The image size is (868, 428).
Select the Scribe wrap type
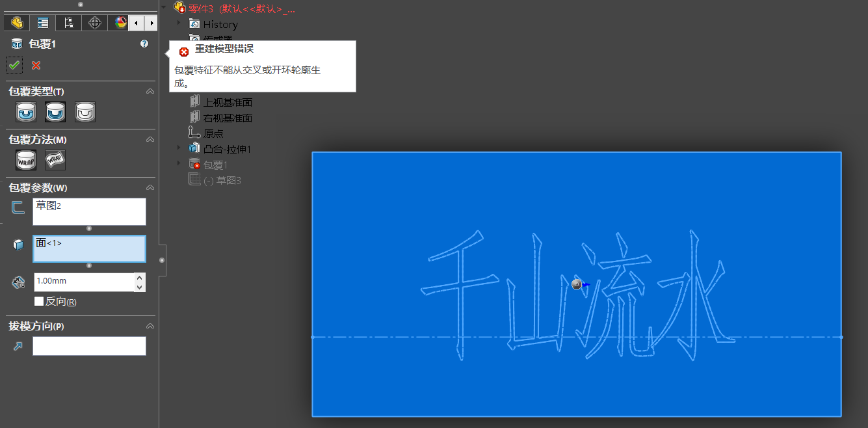coord(85,112)
